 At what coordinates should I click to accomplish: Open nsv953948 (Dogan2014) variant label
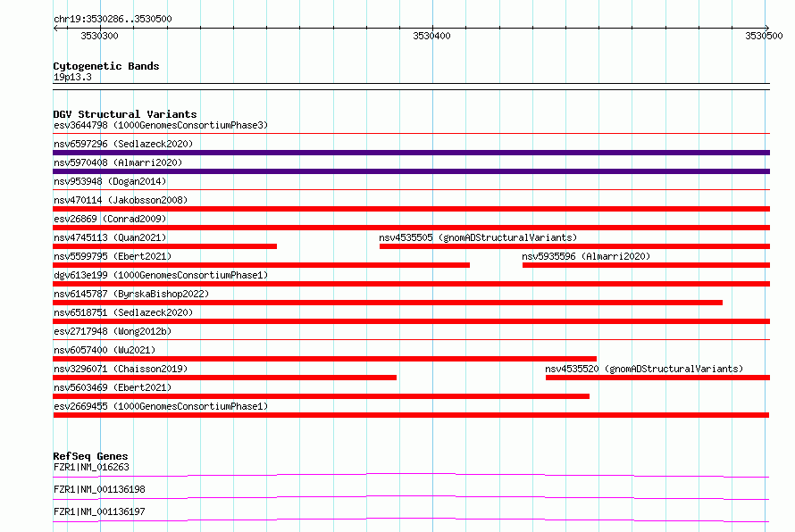[x=110, y=181]
